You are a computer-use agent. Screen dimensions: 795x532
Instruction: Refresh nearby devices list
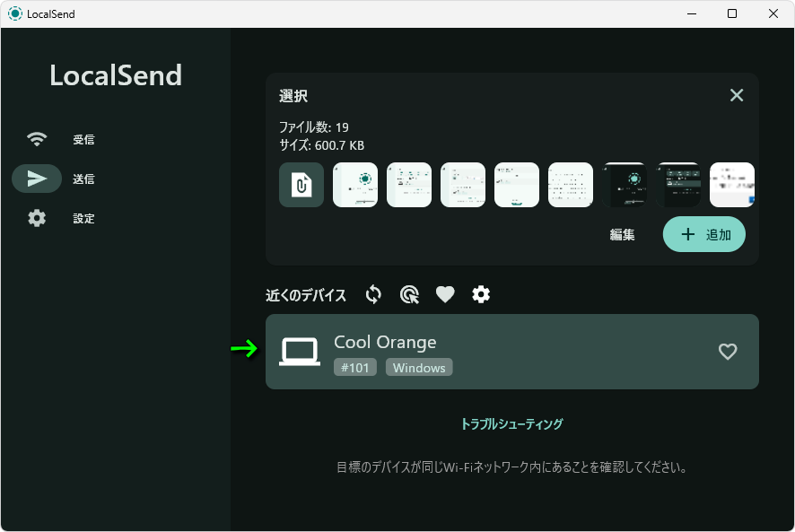click(373, 294)
